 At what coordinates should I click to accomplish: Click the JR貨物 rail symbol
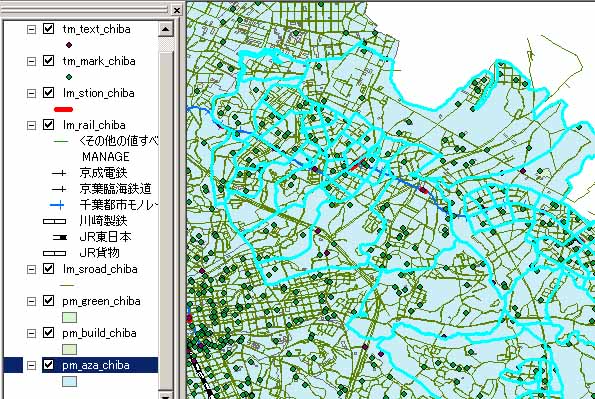tap(54, 253)
